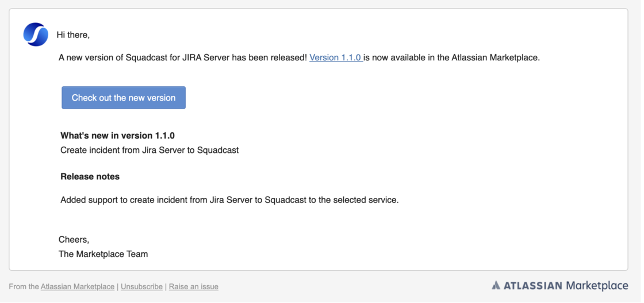
Task: Click Check out the new version button
Action: [x=124, y=98]
